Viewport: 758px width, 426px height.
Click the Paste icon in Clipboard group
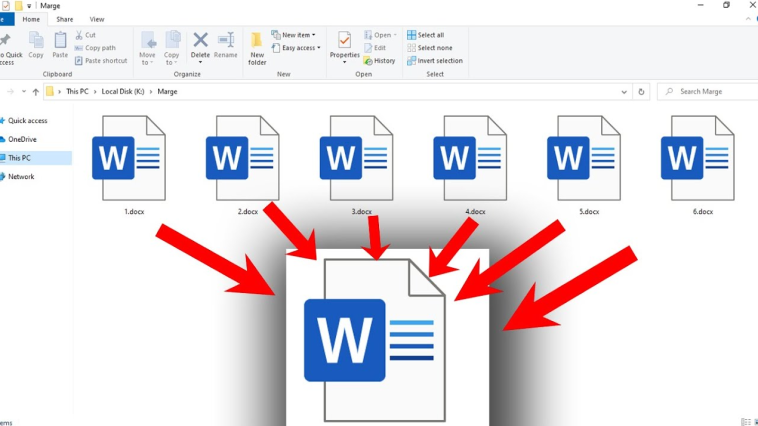(x=60, y=41)
